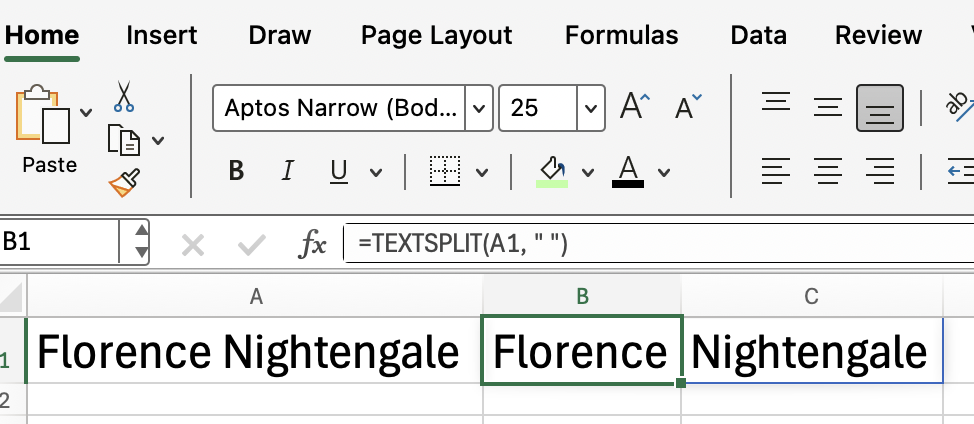Open the Name Box dropdown stepper arrows
974x424 pixels.
(141, 242)
